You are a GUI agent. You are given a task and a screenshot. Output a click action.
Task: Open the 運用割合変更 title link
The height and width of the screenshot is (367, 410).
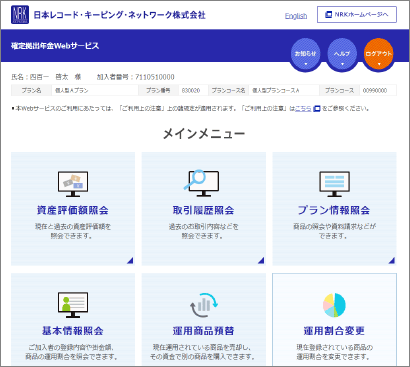tap(334, 331)
